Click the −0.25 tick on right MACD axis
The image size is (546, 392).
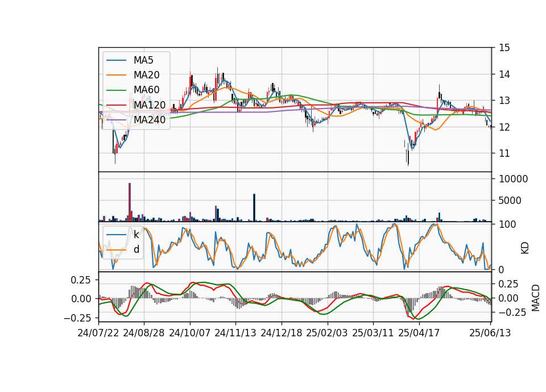click(512, 312)
